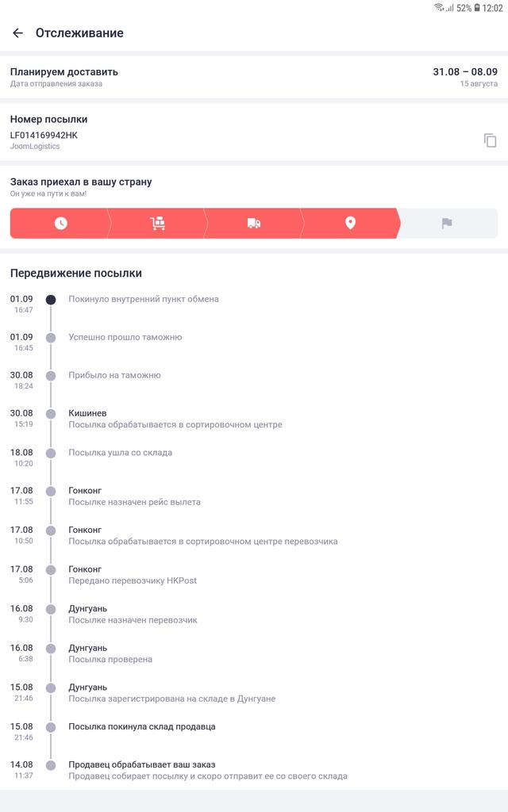Tap the customs cleared timeline marker
The height and width of the screenshot is (812, 508).
[51, 338]
